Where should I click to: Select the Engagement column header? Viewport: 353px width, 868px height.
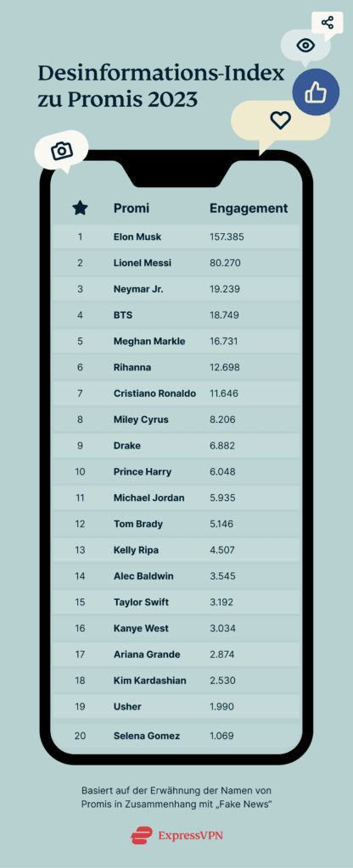[x=249, y=209]
